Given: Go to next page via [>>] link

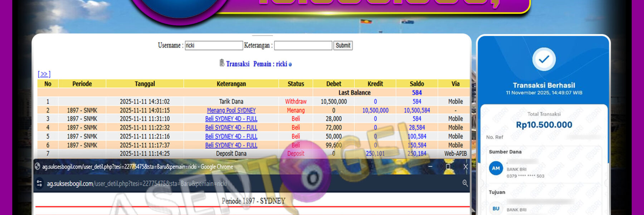Looking at the screenshot, I should (x=44, y=74).
